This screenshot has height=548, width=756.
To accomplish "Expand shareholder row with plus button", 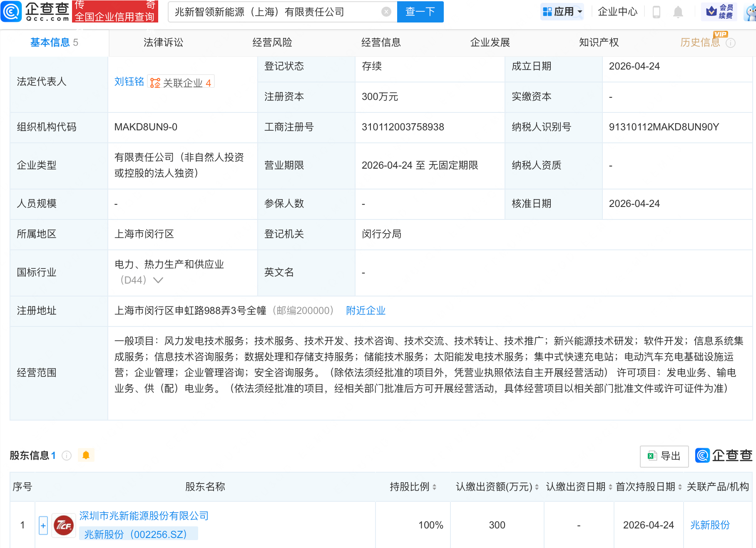I will coord(43,525).
